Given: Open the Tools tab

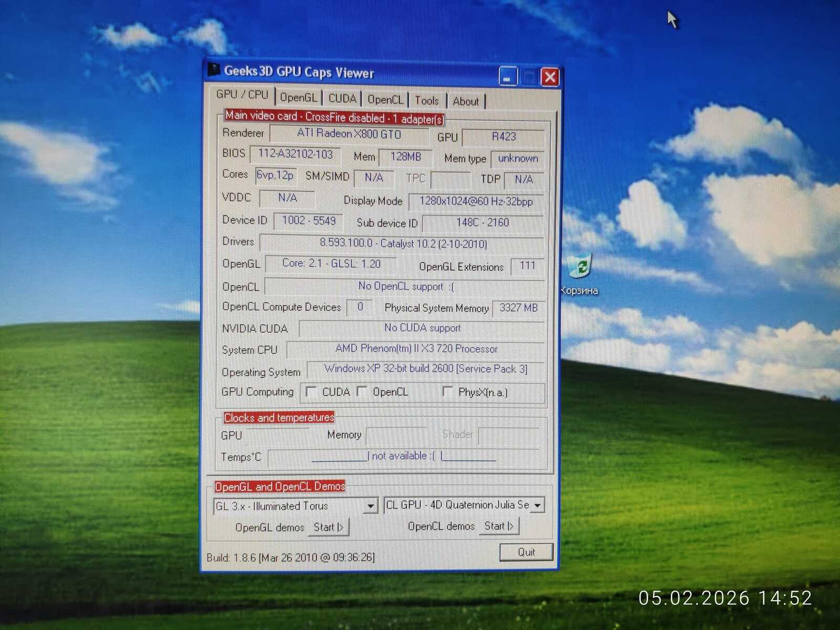Looking at the screenshot, I should point(426,100).
